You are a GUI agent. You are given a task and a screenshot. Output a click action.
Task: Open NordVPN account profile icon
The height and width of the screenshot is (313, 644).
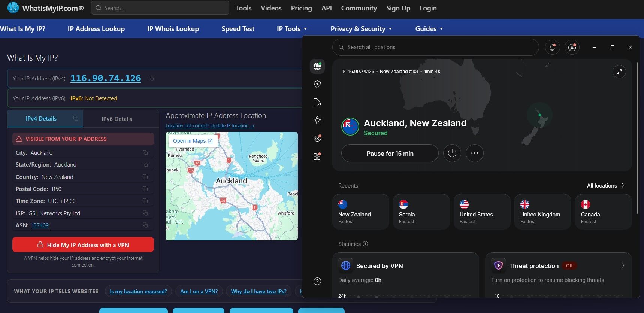point(572,47)
